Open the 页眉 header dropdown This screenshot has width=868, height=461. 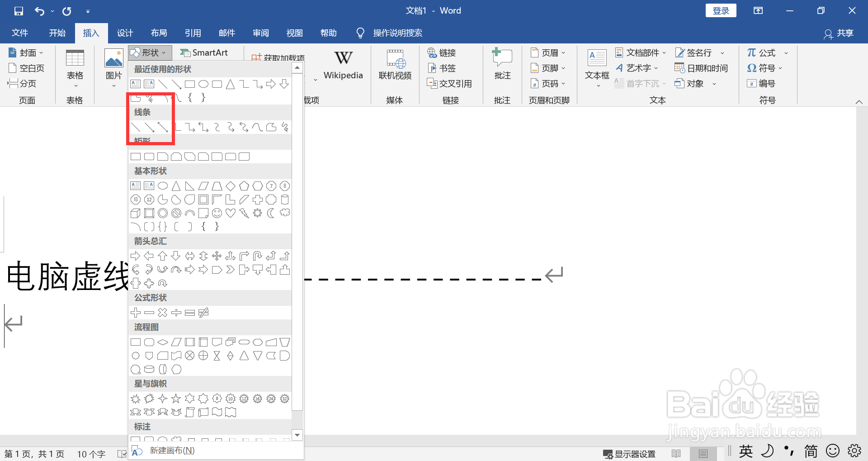click(x=548, y=53)
